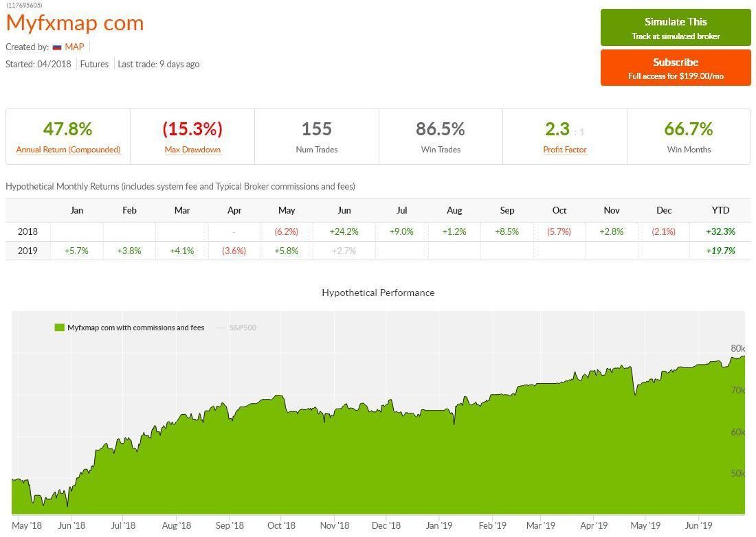Select the (15.3%) max drawdown value
This screenshot has width=756, height=537.
coord(192,129)
